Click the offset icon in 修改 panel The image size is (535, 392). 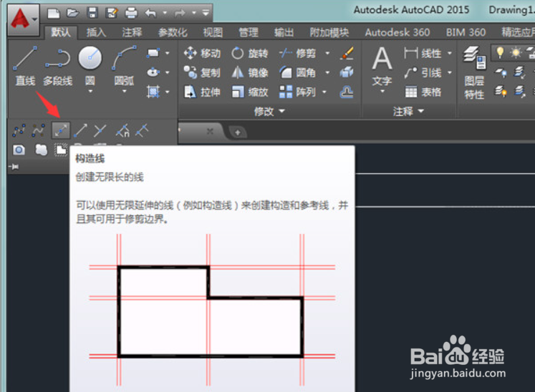[347, 92]
